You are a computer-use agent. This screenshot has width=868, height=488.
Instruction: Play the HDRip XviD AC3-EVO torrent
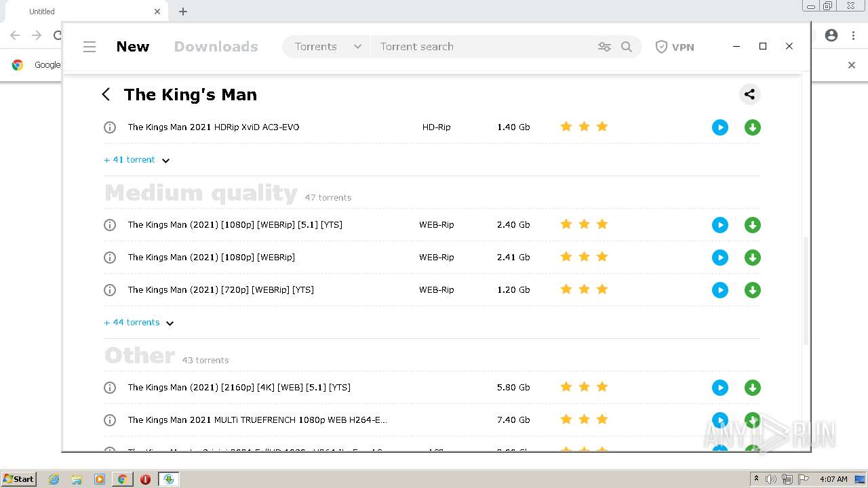click(720, 127)
